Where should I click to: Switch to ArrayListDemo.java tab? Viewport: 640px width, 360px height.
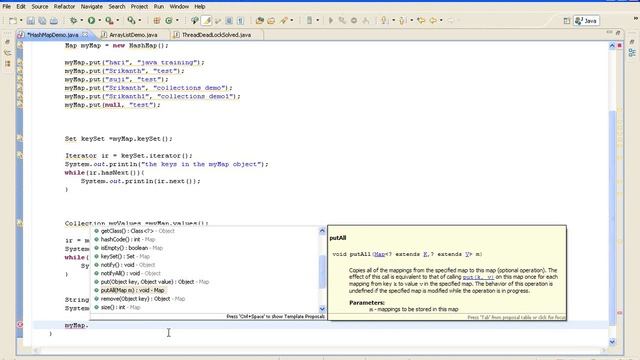click(133, 35)
